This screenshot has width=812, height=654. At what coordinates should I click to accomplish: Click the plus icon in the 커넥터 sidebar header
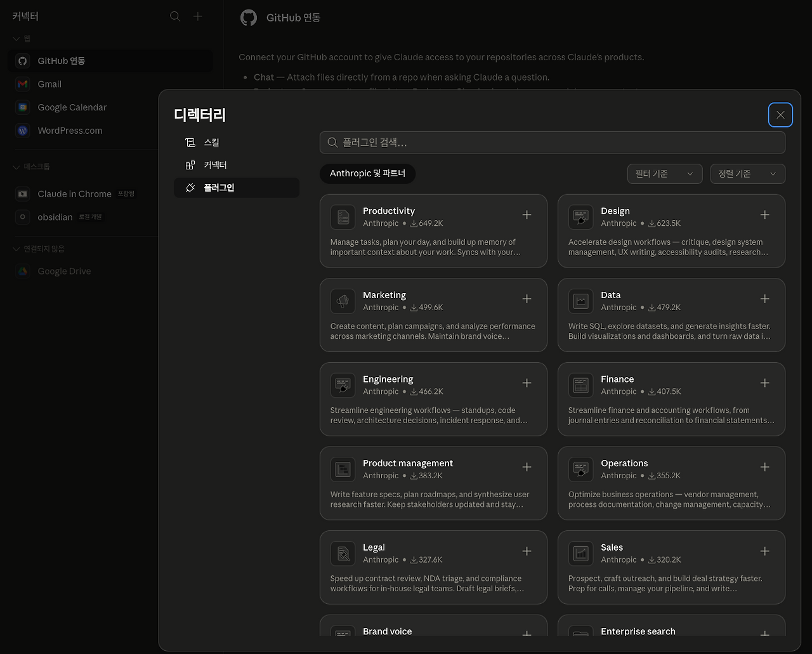pyautogui.click(x=198, y=16)
